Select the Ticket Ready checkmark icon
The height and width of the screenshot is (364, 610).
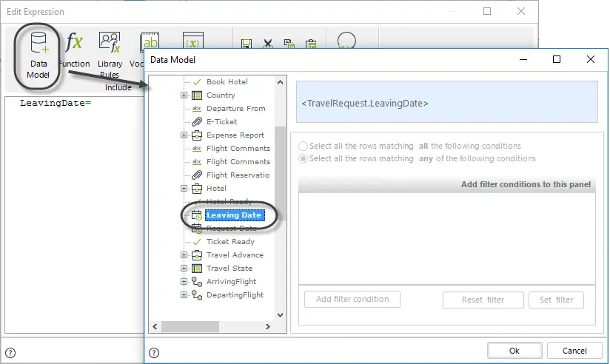[x=197, y=242]
